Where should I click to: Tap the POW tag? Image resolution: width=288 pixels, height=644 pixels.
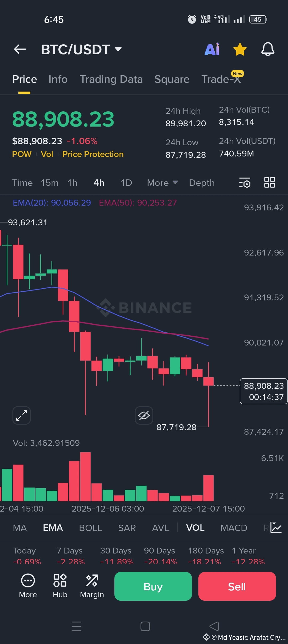pyautogui.click(x=22, y=154)
